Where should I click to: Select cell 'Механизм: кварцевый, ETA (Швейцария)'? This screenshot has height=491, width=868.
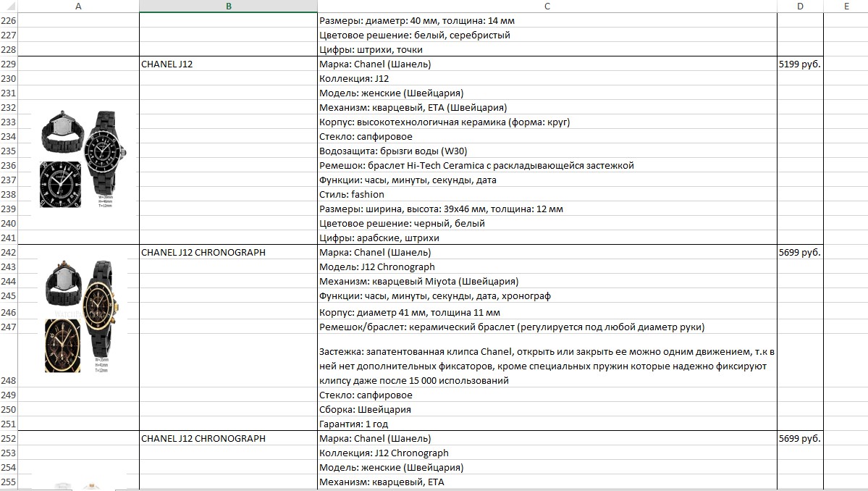(547, 107)
